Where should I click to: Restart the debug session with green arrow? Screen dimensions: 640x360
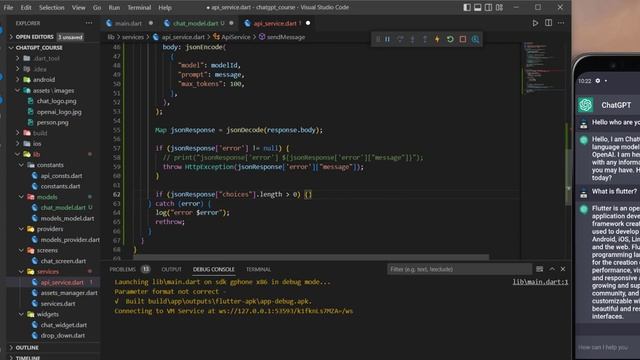[450, 39]
